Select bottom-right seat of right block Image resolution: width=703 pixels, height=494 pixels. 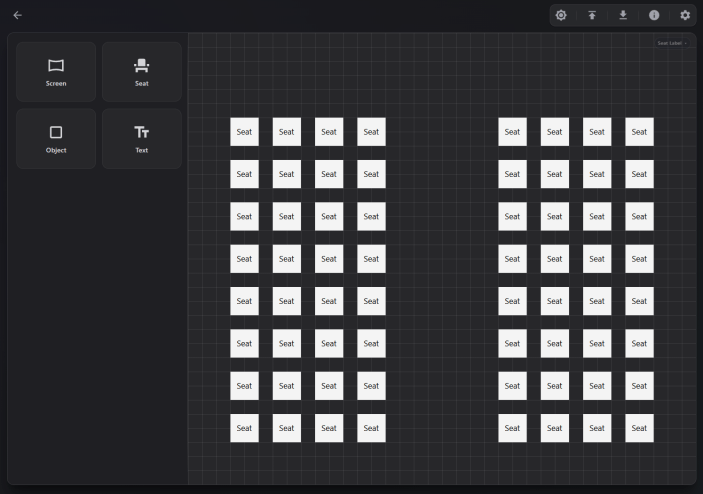[639, 428]
